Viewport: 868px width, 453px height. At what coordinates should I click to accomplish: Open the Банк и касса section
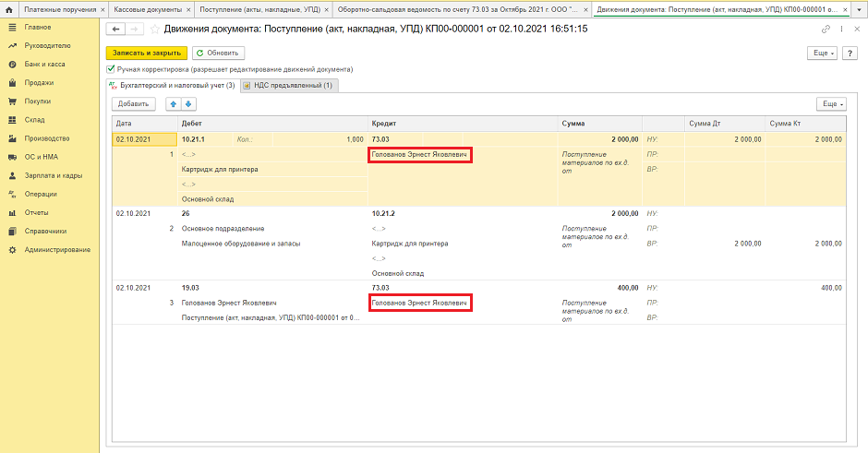click(44, 65)
